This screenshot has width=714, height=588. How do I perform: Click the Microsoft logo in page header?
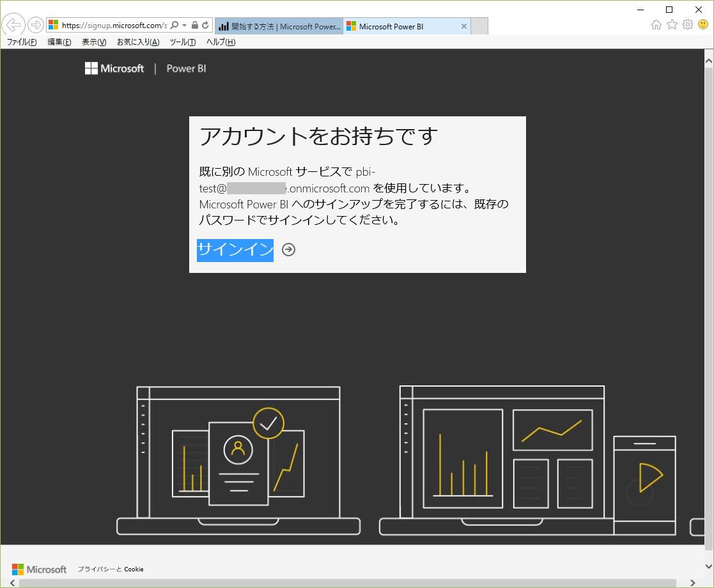(x=114, y=68)
